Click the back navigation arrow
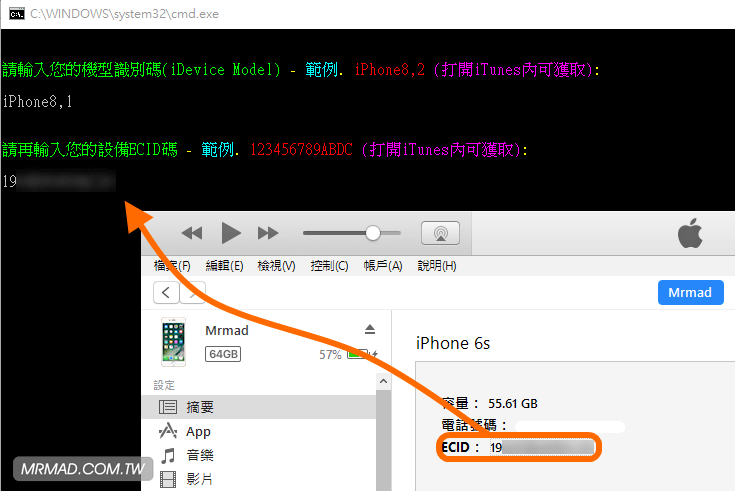 click(166, 292)
